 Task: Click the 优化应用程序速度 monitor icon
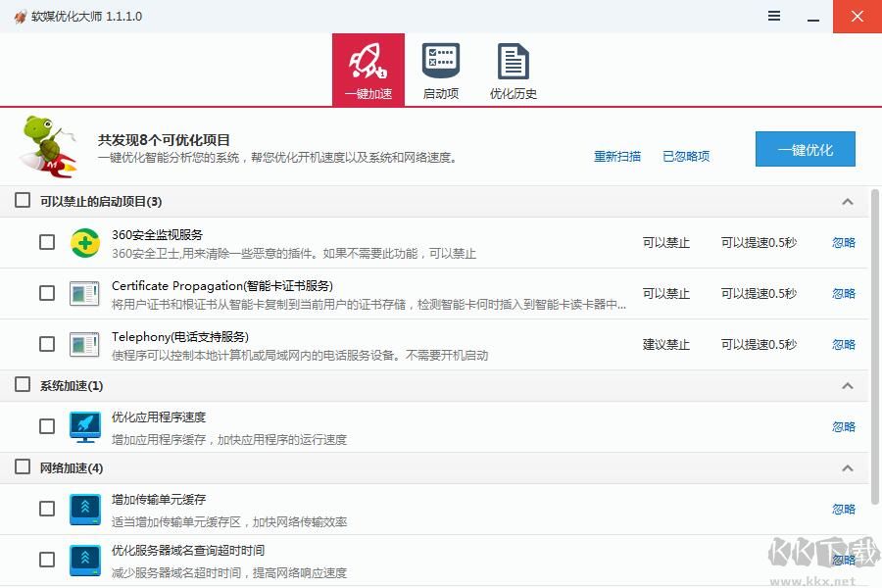tap(84, 426)
